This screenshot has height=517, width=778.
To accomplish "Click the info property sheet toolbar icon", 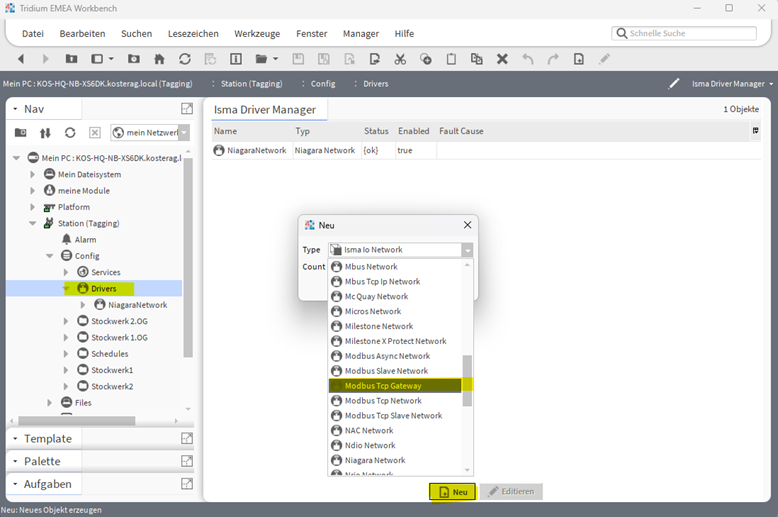I will coord(236,59).
